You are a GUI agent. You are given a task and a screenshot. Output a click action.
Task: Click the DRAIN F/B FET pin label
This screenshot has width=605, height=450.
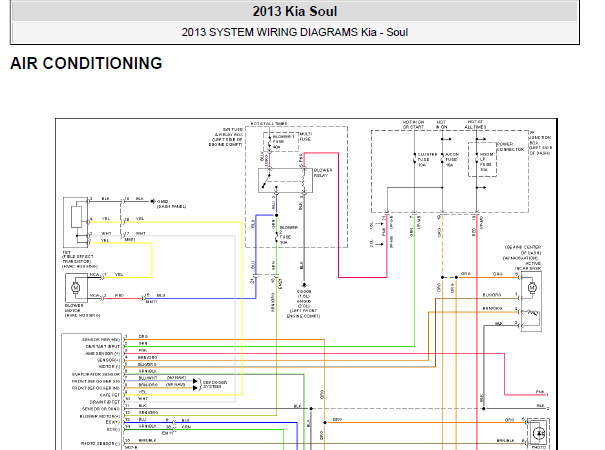coord(105,402)
